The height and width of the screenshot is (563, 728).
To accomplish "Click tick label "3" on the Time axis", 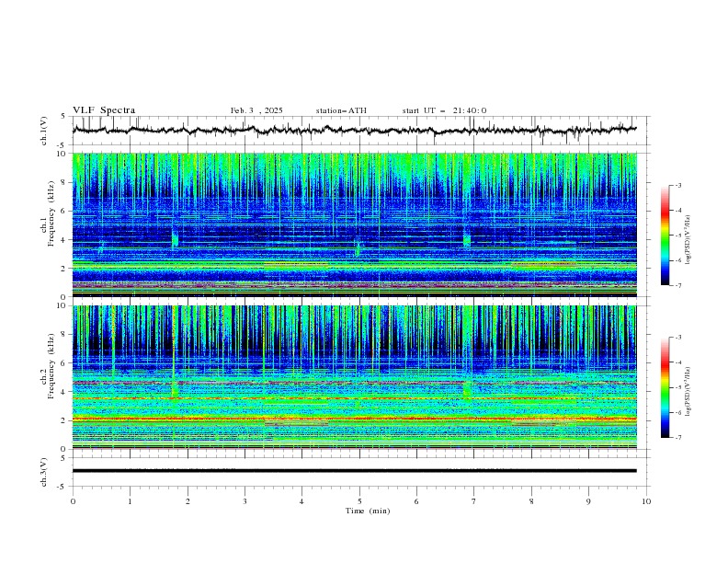I will coord(245,501).
